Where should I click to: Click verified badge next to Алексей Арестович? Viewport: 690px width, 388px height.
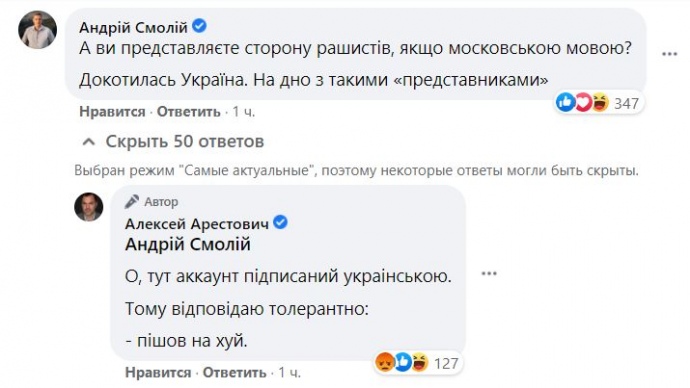click(x=280, y=223)
